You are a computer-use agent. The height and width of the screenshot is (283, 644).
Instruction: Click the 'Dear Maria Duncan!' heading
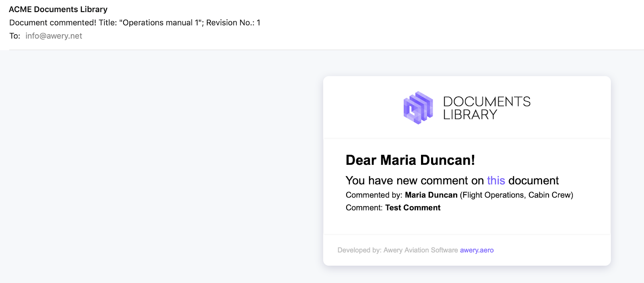coord(410,160)
